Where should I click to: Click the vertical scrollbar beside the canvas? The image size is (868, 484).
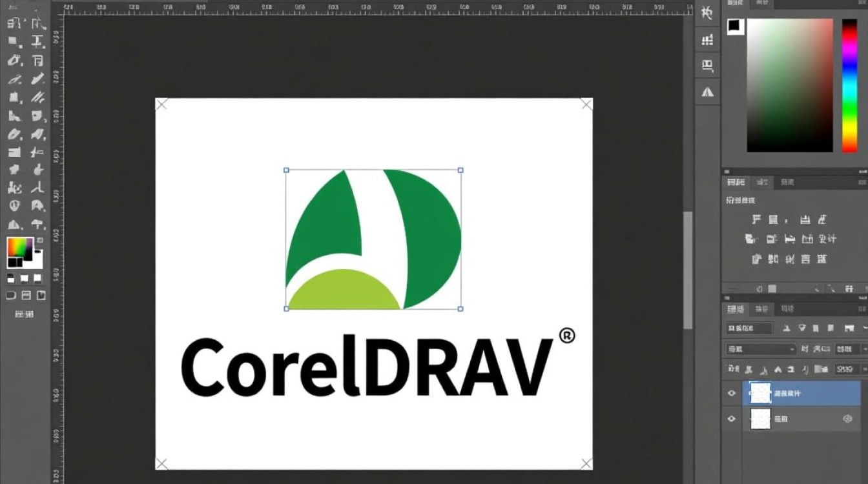688,269
